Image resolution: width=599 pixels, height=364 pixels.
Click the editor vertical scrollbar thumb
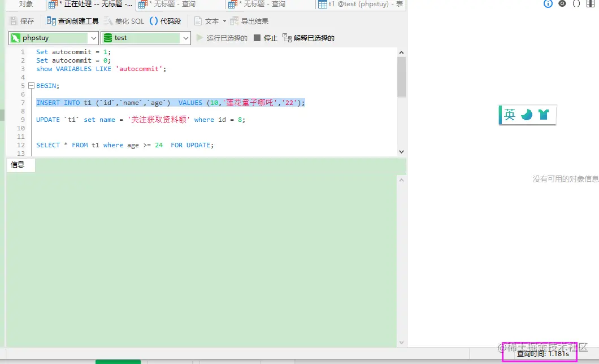401,77
